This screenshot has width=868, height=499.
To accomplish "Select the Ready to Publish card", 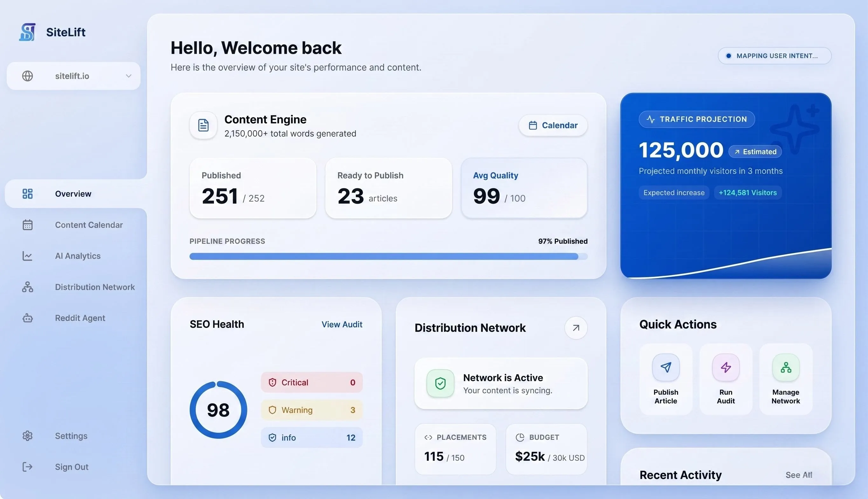I will 388,188.
